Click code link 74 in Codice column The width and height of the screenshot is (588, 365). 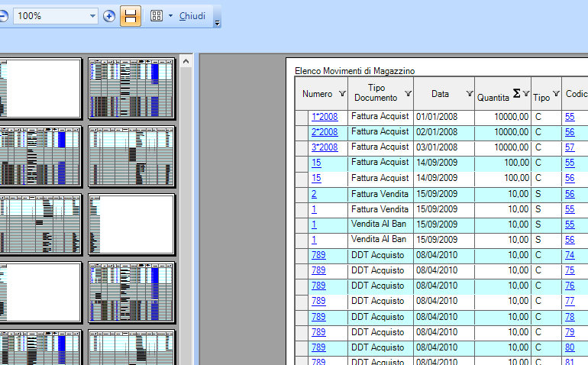[x=570, y=256]
